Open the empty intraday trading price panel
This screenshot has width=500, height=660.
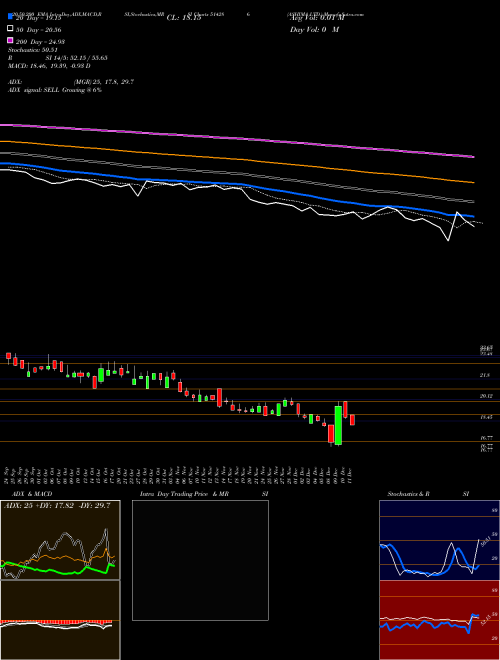200,560
